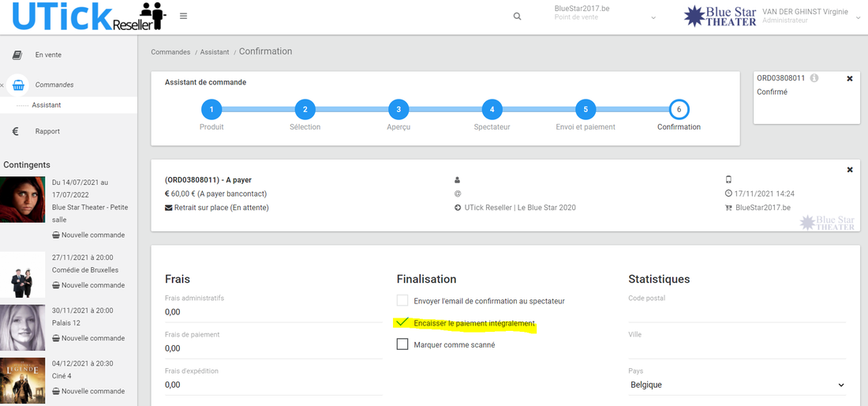Expand the BlueStar2017.be point de vente selector
868x406 pixels.
pyautogui.click(x=653, y=18)
